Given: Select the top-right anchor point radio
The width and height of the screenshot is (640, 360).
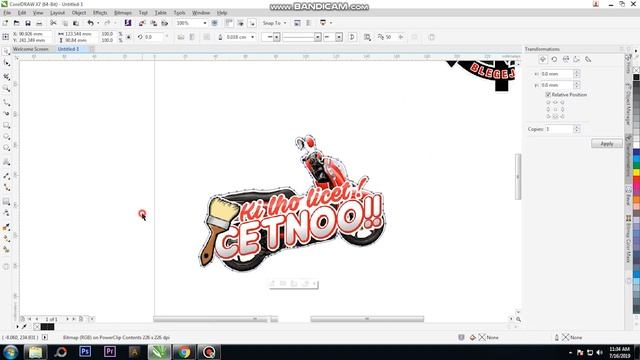Looking at the screenshot, I should (x=562, y=102).
